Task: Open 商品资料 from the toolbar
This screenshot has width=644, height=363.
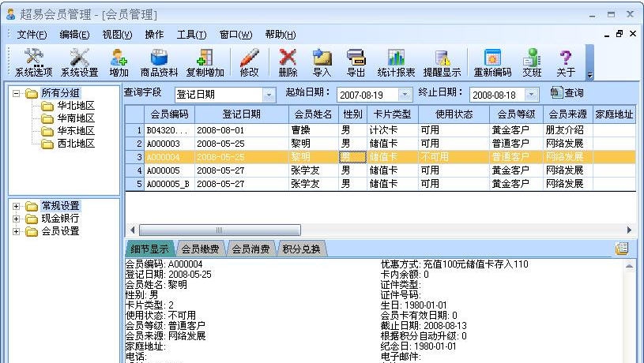Action: [x=159, y=62]
